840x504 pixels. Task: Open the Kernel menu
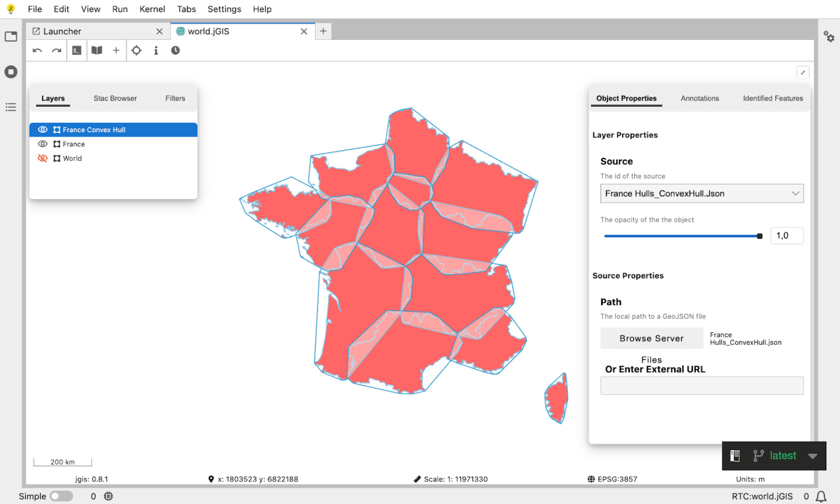click(152, 9)
